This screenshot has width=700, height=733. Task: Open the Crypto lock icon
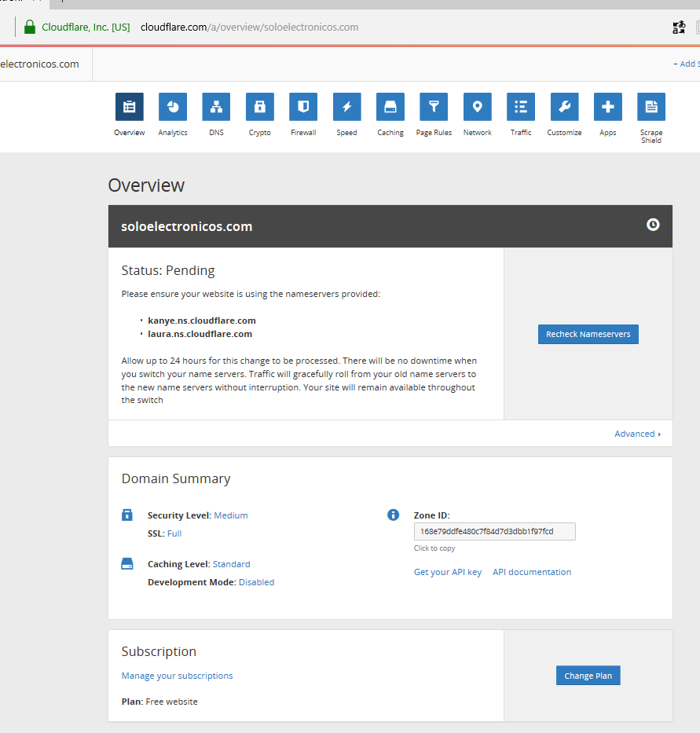pos(260,107)
